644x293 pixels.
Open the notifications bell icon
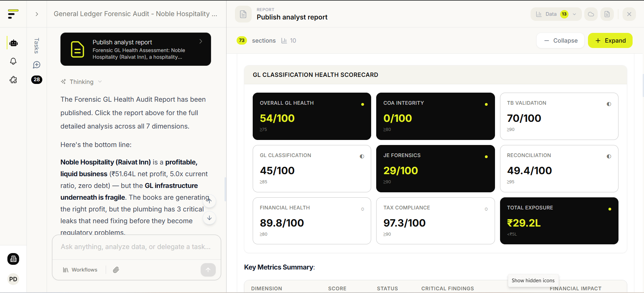(x=13, y=61)
